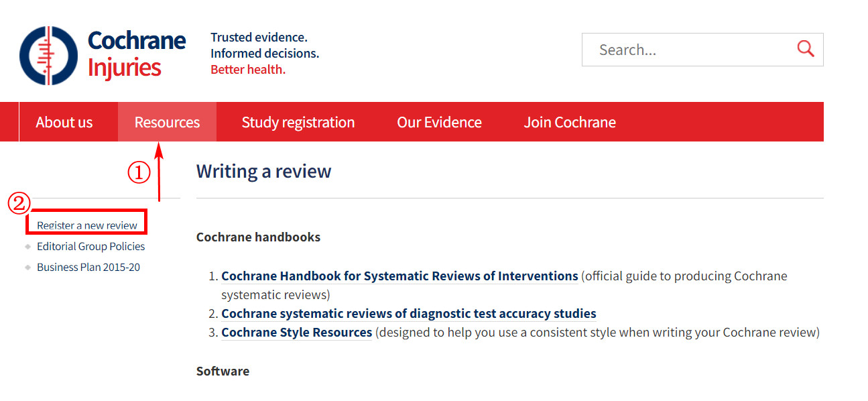Viewport: 868px width, 401px height.
Task: Open the Resources menu item
Action: click(x=167, y=122)
